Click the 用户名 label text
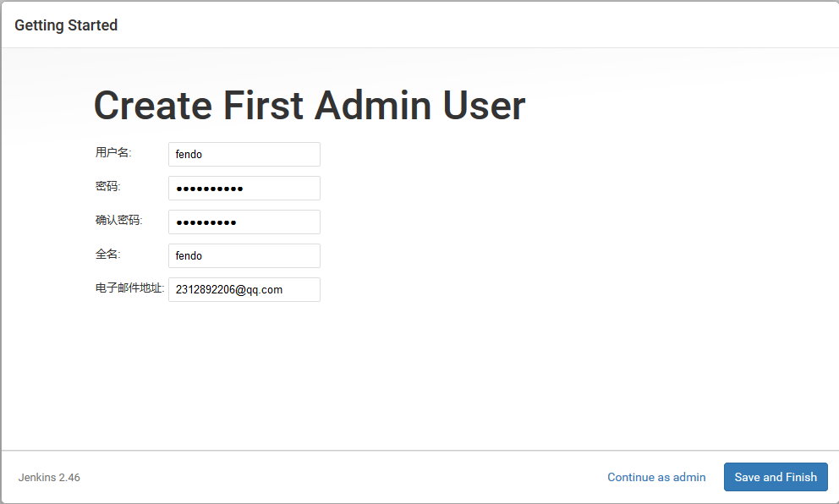This screenshot has width=839, height=504. (113, 152)
